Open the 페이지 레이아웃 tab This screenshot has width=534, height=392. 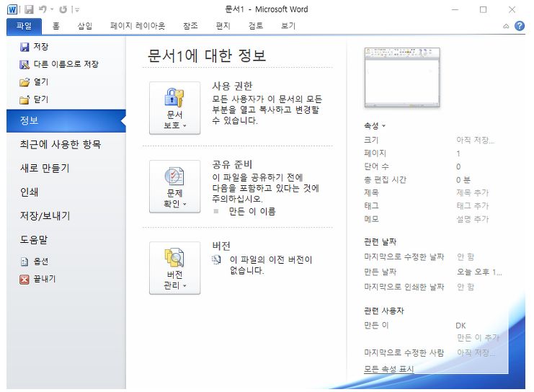tap(137, 26)
